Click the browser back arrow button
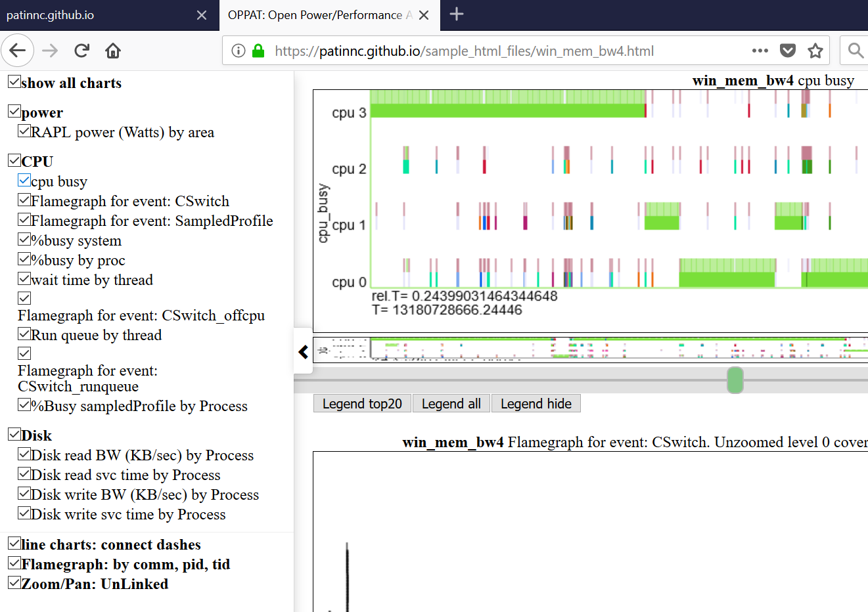Screen dimensions: 868x612 point(18,51)
